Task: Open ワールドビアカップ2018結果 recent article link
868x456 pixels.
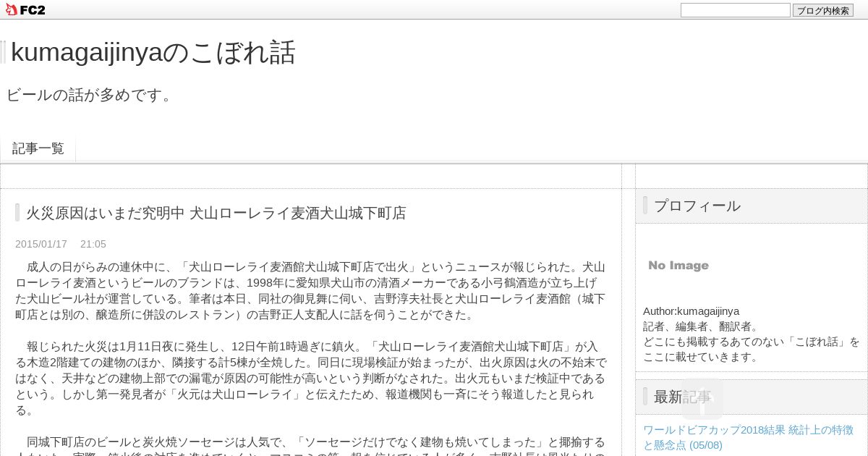Action: coord(748,437)
